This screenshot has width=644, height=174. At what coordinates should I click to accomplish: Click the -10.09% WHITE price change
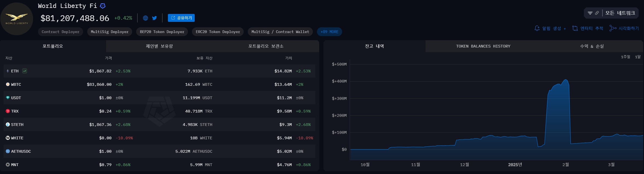click(x=124, y=138)
